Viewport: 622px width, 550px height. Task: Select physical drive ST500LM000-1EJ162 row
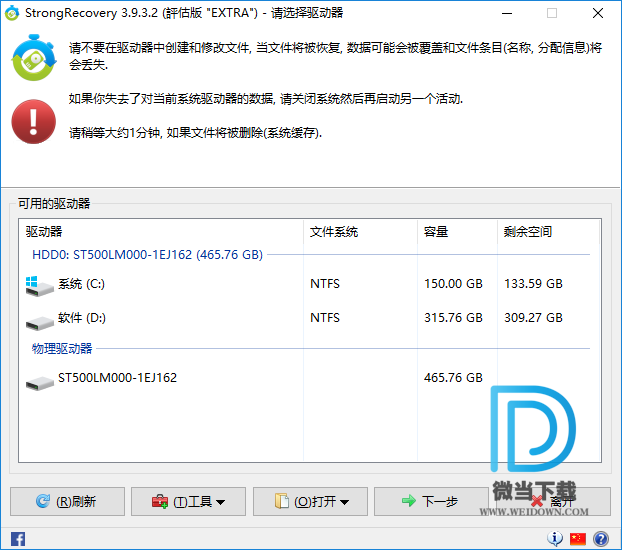coord(309,378)
